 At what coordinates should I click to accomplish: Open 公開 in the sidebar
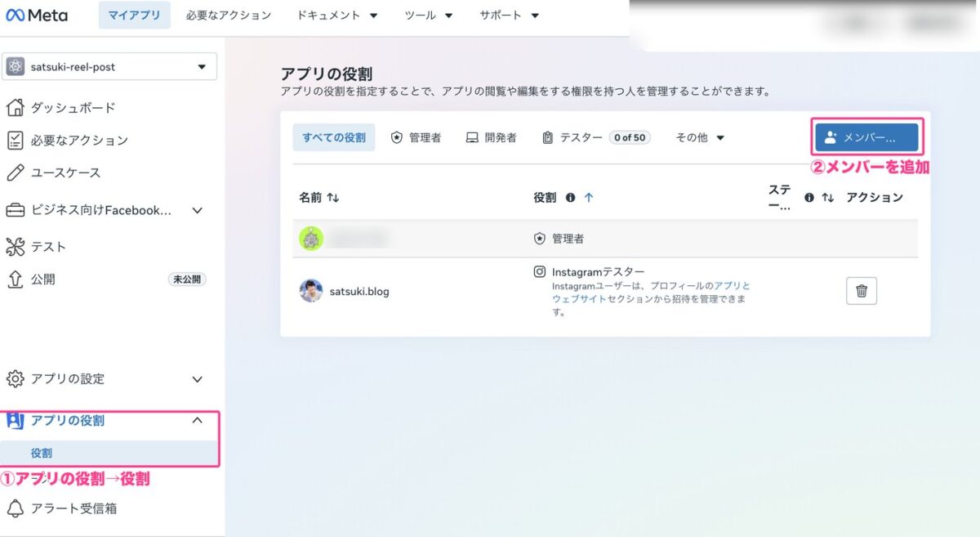[43, 280]
